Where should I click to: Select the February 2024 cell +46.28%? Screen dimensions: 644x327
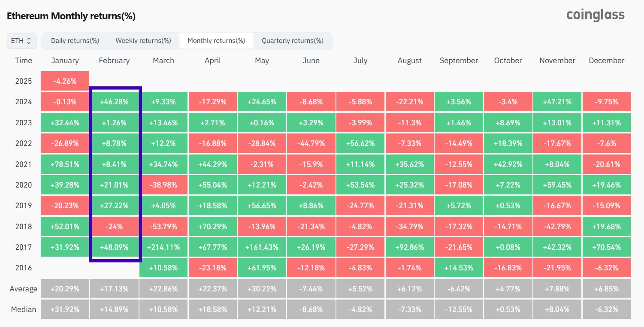114,102
